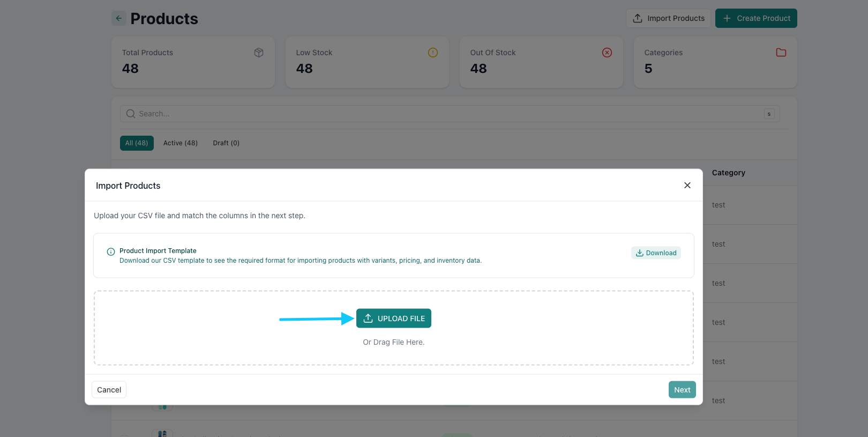Click the search magnifier icon
This screenshot has width=868, height=437.
[130, 114]
